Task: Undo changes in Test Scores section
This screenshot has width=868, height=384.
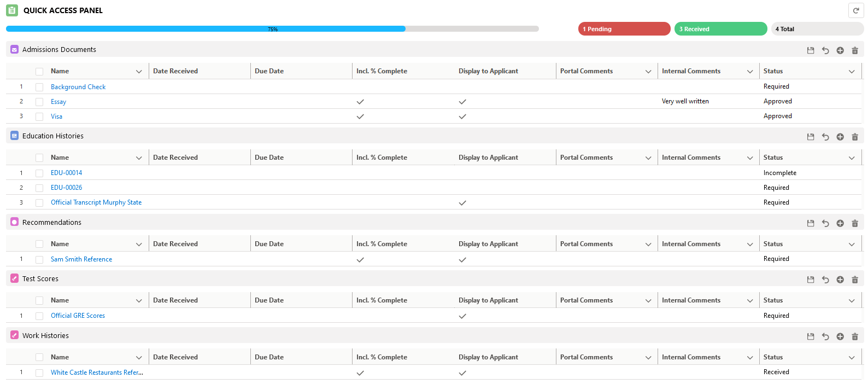Action: (825, 280)
